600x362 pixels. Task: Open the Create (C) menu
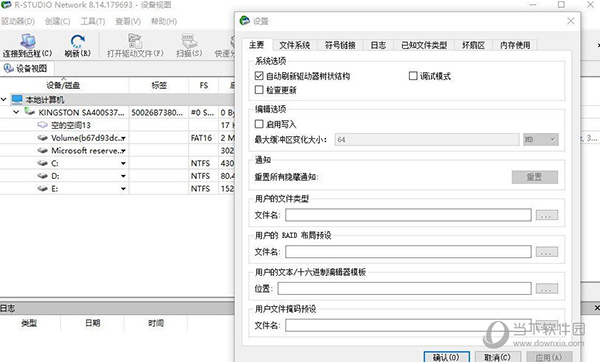click(57, 21)
